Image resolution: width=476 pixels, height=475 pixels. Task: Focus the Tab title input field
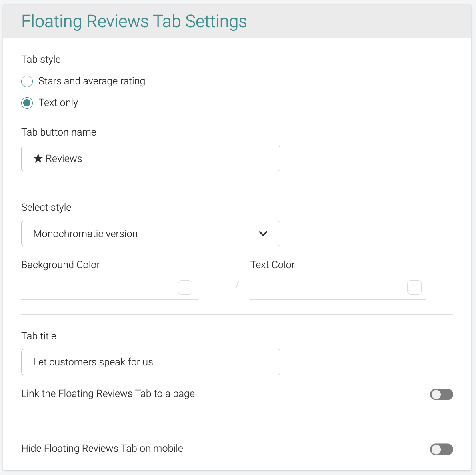pos(150,362)
